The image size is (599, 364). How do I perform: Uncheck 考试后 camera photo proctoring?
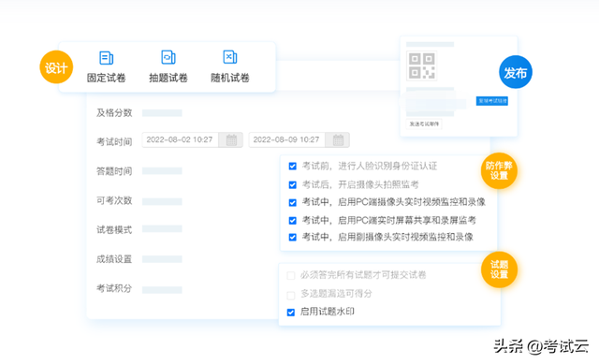pyautogui.click(x=293, y=185)
